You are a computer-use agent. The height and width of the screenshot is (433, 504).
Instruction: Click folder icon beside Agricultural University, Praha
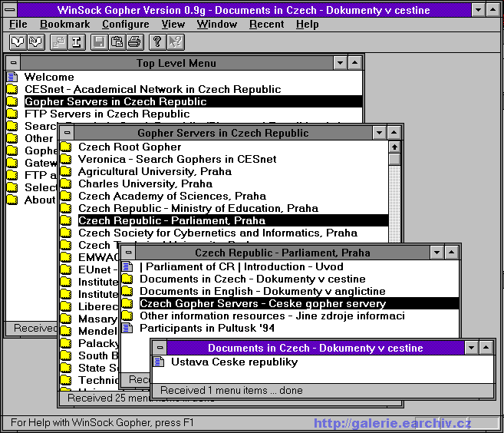click(66, 171)
